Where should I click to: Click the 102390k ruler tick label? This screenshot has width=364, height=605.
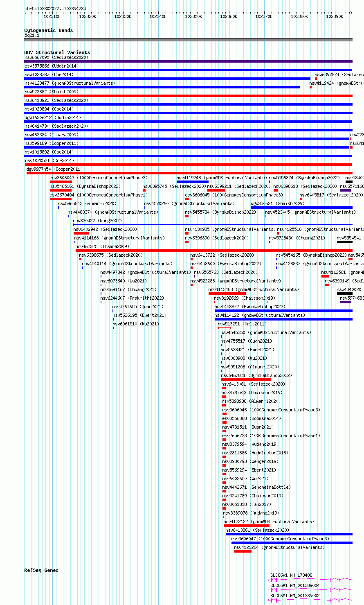335,16
